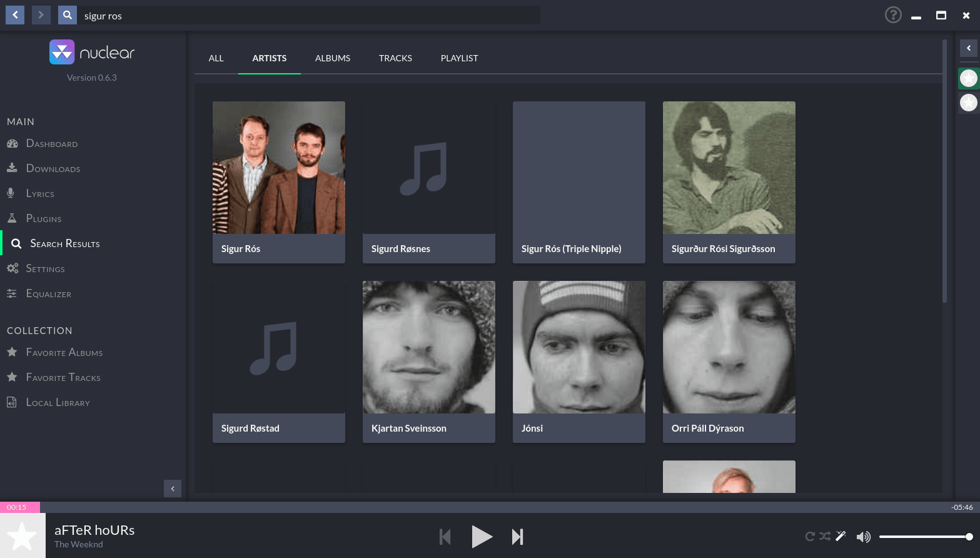The width and height of the screenshot is (980, 558).
Task: Go forward with the right arrow button
Action: 41,15
